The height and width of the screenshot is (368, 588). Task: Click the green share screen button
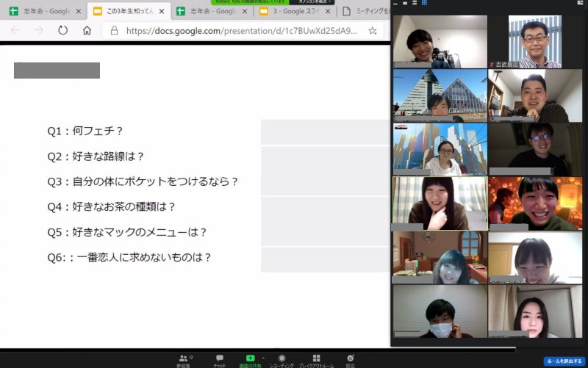click(250, 361)
